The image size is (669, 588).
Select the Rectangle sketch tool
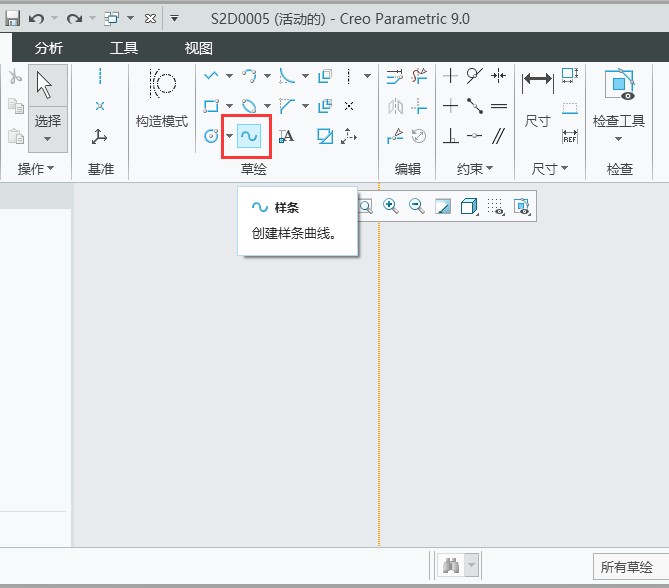(x=211, y=106)
